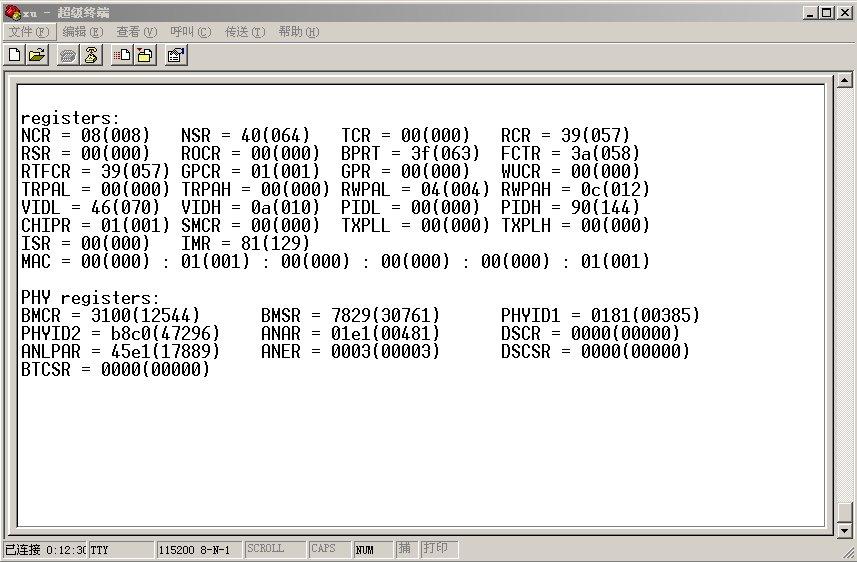Click the 'BTCSR = 0000(00000)' value
The width and height of the screenshot is (857, 562).
[115, 370]
